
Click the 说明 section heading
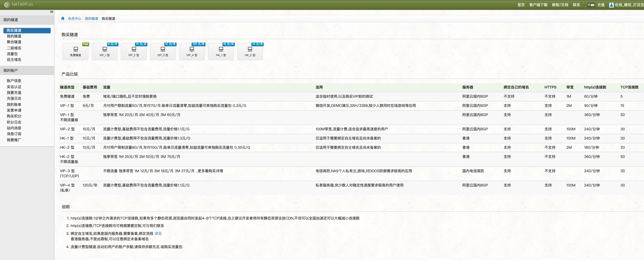point(66,207)
